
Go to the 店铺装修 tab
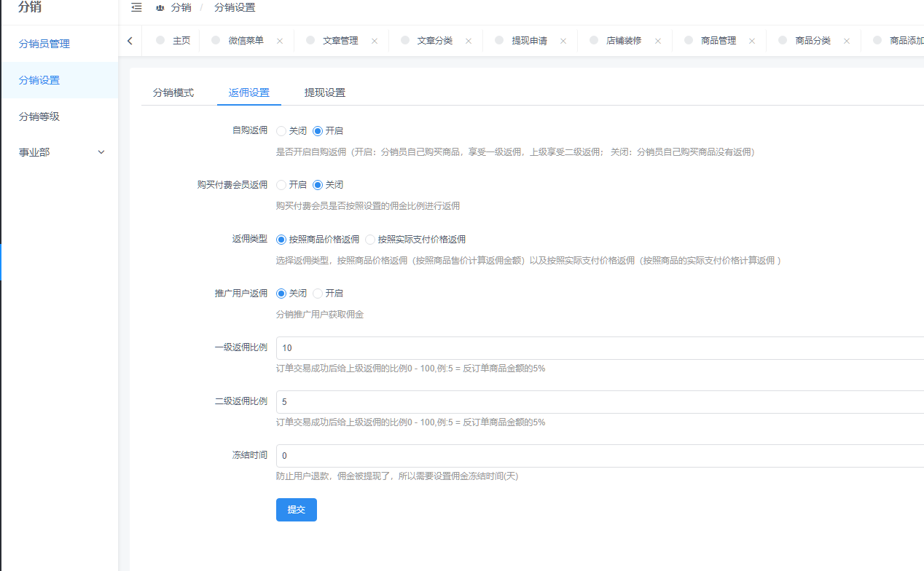click(624, 41)
